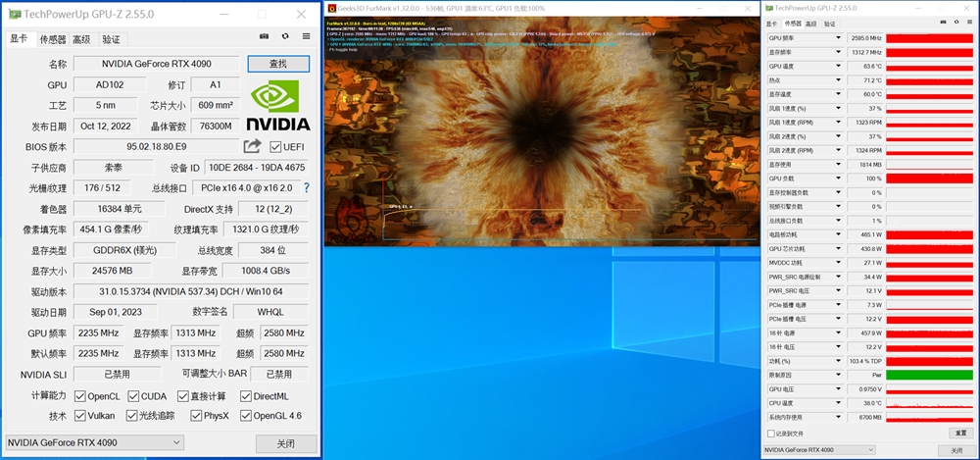Expand the 电路板功耗 sensor dropdown arrow
This screenshot has height=460, width=980.
coord(838,234)
